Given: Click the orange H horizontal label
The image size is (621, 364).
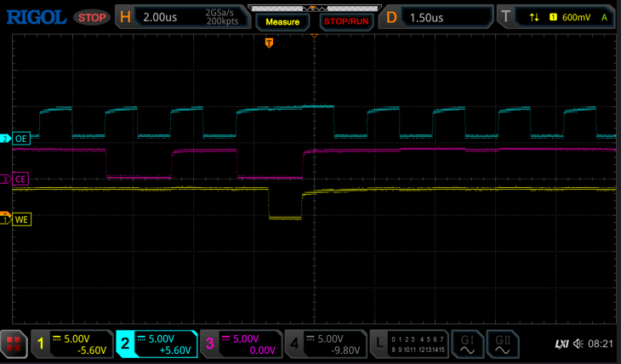Looking at the screenshot, I should tap(125, 17).
